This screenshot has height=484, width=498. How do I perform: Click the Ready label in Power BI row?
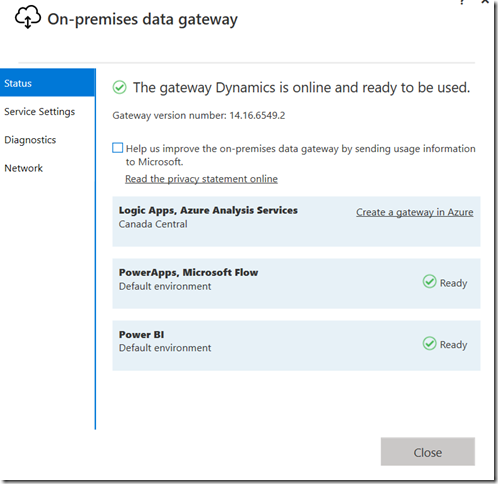point(453,345)
